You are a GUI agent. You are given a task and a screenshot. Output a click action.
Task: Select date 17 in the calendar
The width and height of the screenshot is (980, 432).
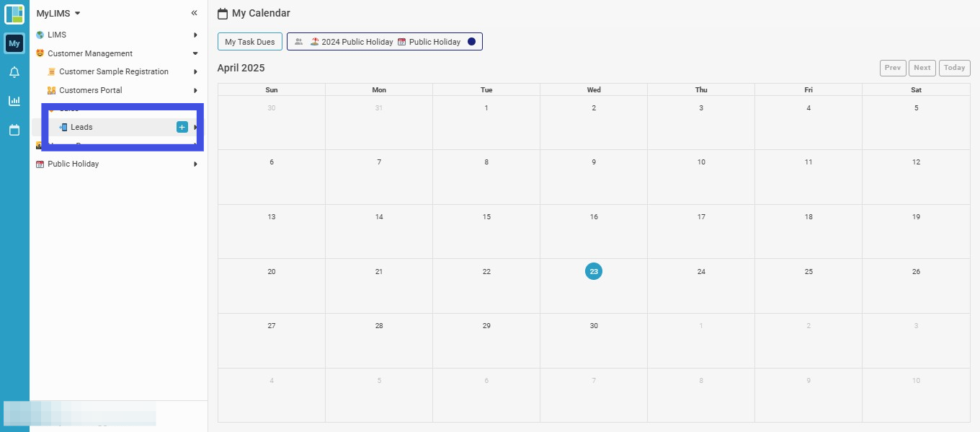click(701, 216)
